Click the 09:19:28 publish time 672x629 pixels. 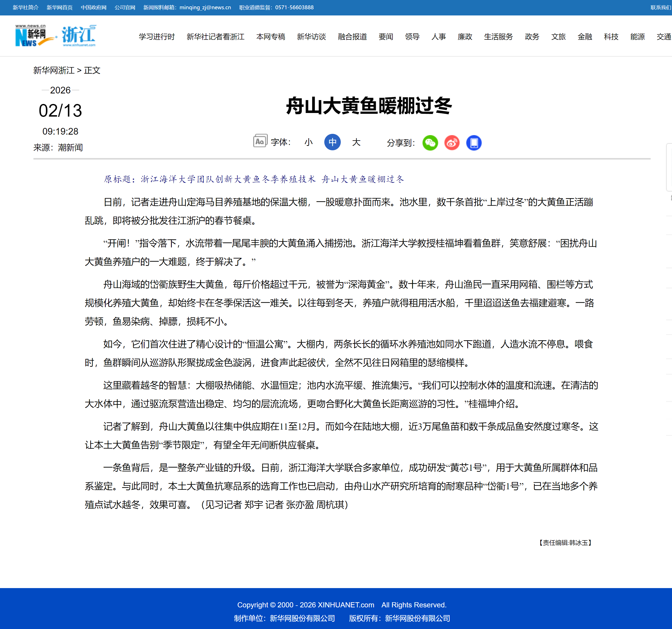pos(60,131)
